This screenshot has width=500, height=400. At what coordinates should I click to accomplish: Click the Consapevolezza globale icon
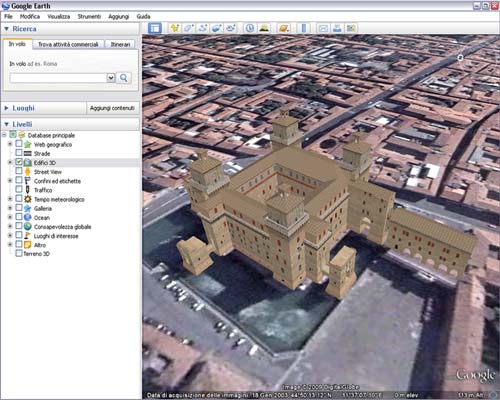(x=28, y=226)
